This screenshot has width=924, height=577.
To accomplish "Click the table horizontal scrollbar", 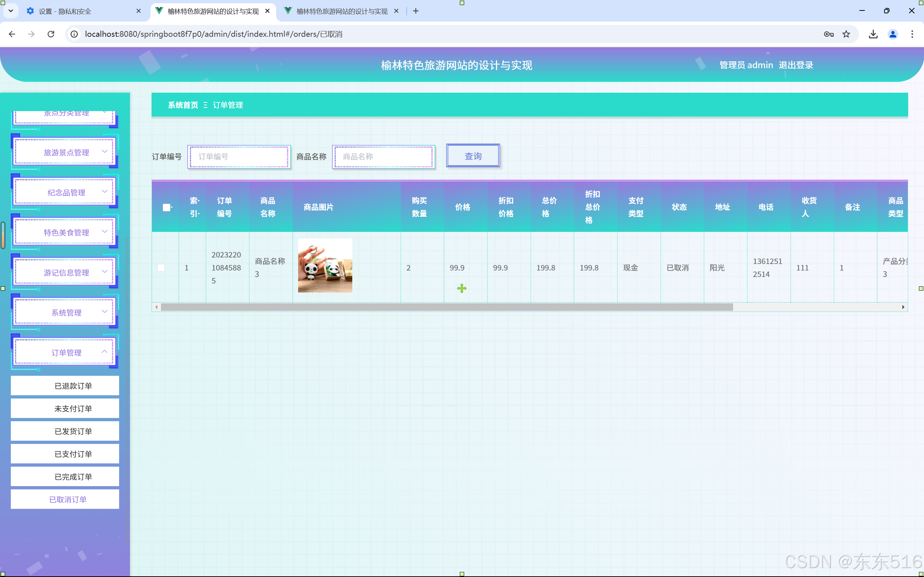I will click(447, 307).
